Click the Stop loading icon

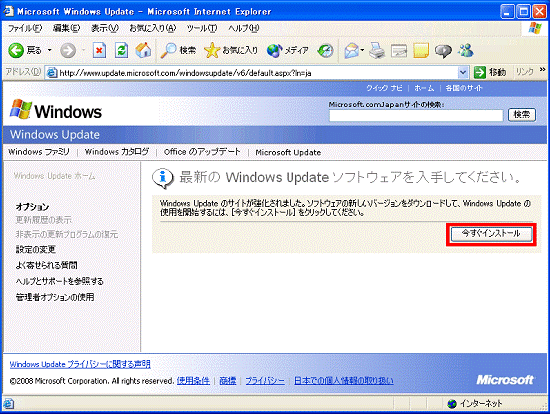99,51
